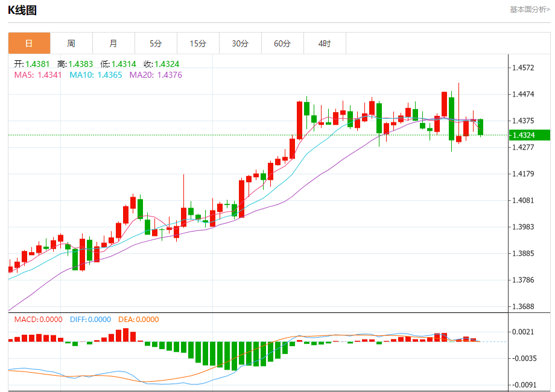Click the MA10: 1.4365 legend

[x=95, y=75]
